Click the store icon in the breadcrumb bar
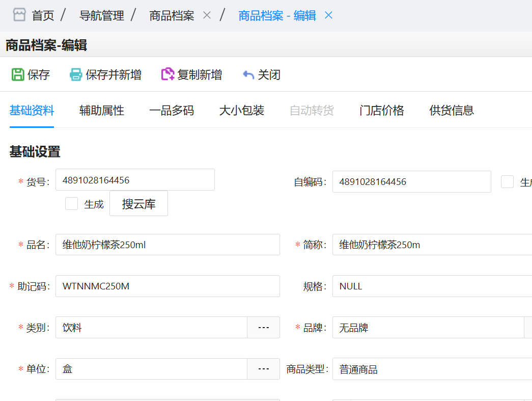Screen dimensions: 532x401 (x=19, y=15)
